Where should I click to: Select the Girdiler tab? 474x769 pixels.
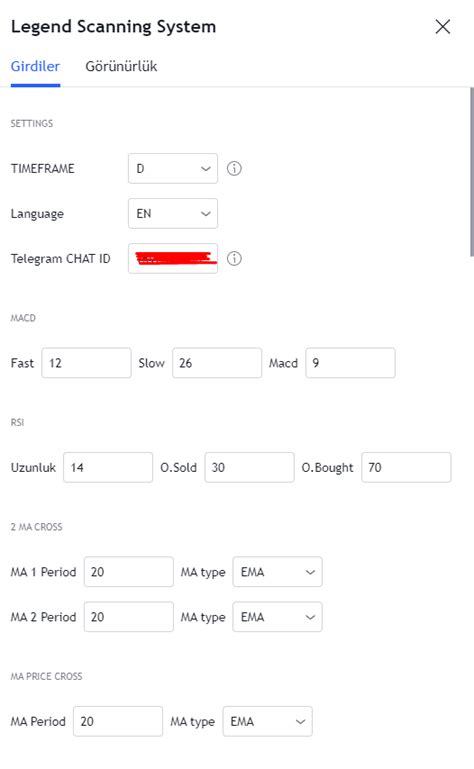pyautogui.click(x=35, y=66)
